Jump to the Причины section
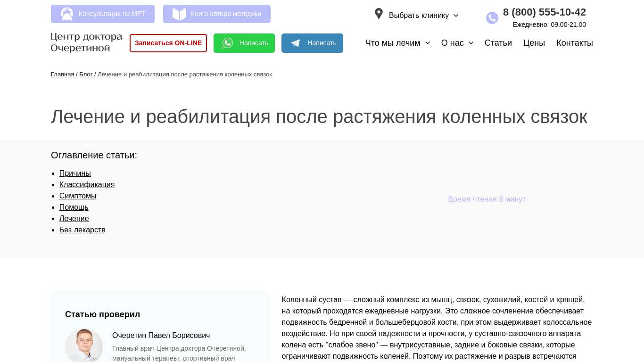This screenshot has height=362, width=644. pos(75,173)
